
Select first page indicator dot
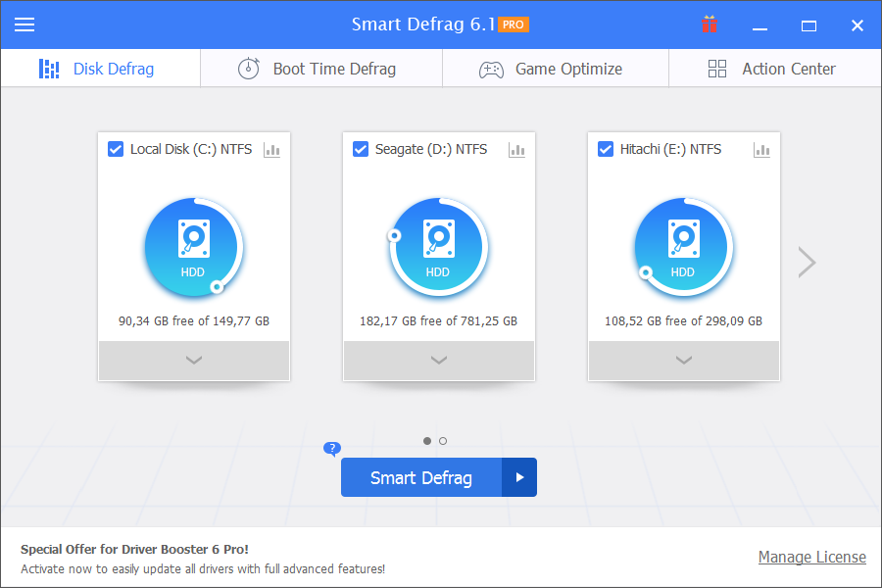tap(427, 441)
